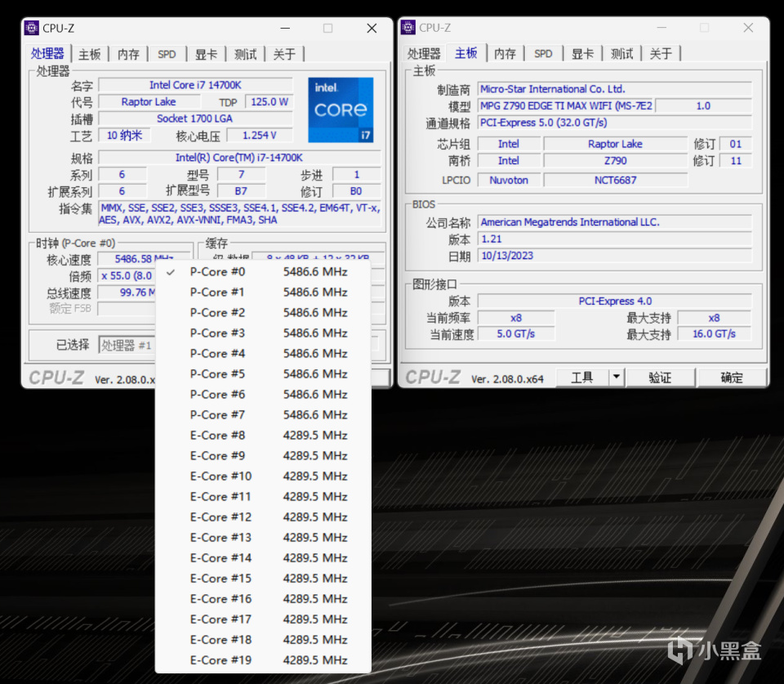Screen dimensions: 784x684
Task: Click the 主板 tab in the processor window
Action: click(90, 53)
